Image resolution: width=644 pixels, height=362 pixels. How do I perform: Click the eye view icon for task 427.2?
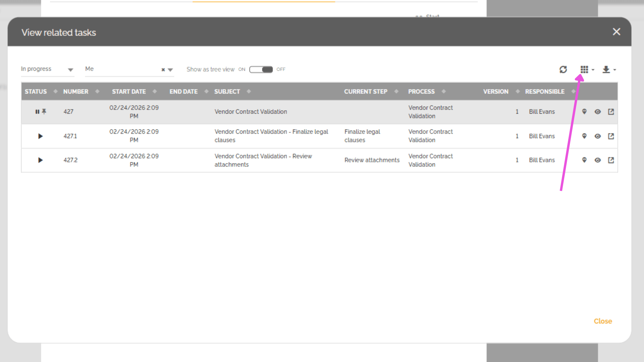tap(598, 160)
